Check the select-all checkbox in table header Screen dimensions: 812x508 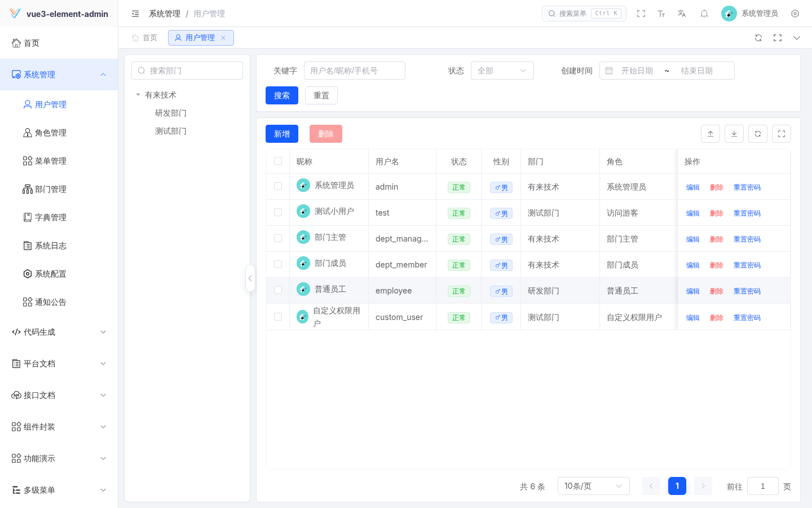[x=278, y=161]
